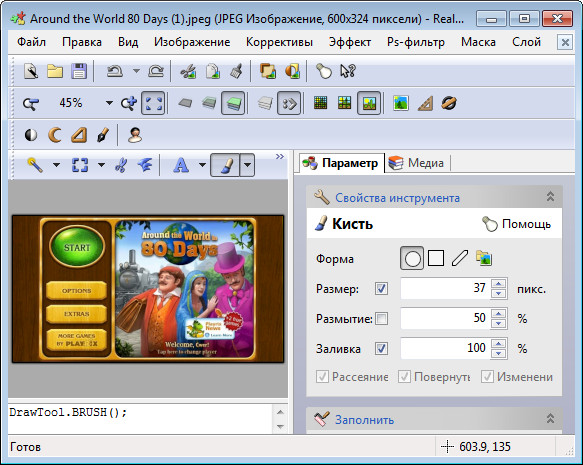Image resolution: width=583 pixels, height=465 pixels.
Task: Choose the slanted line brush shape
Action: (460, 258)
